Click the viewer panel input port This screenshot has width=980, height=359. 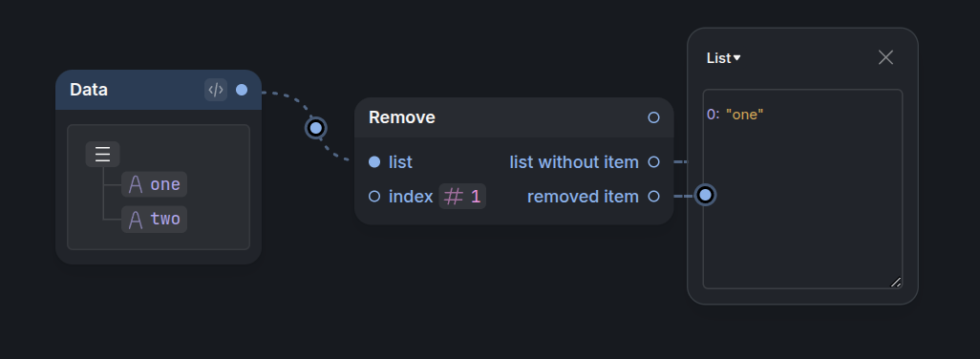[705, 195]
